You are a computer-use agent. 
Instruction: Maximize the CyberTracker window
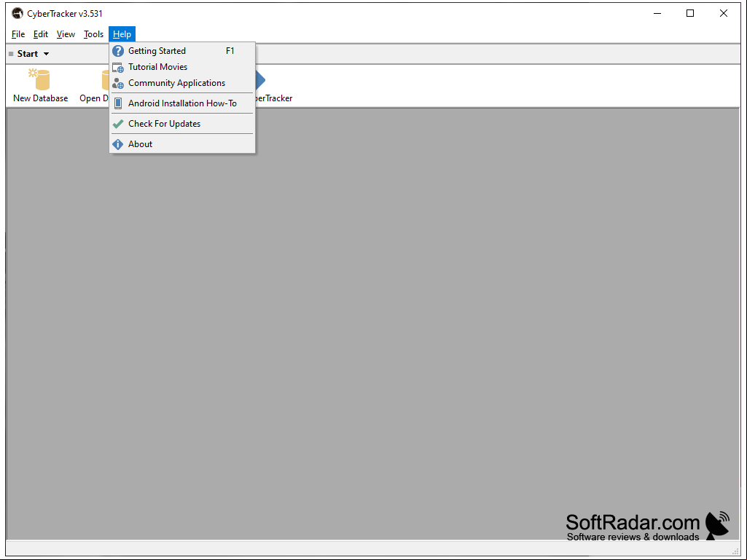pos(690,13)
